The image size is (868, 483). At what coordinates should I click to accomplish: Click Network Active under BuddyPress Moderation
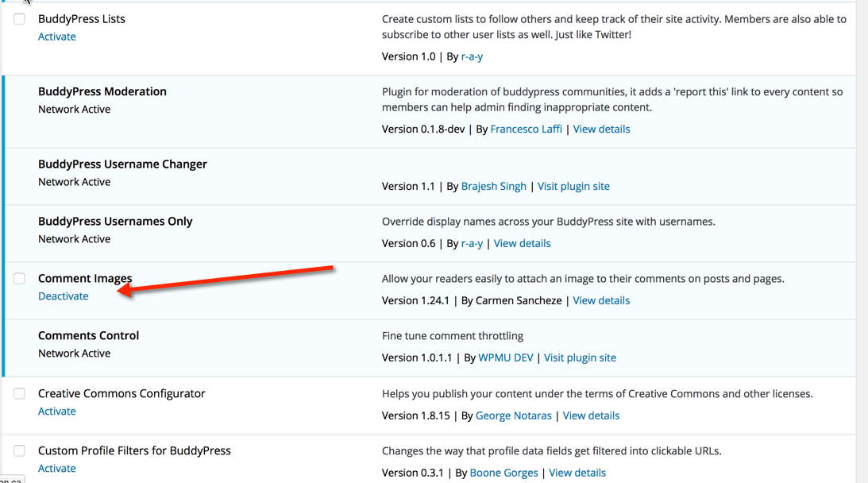74,109
